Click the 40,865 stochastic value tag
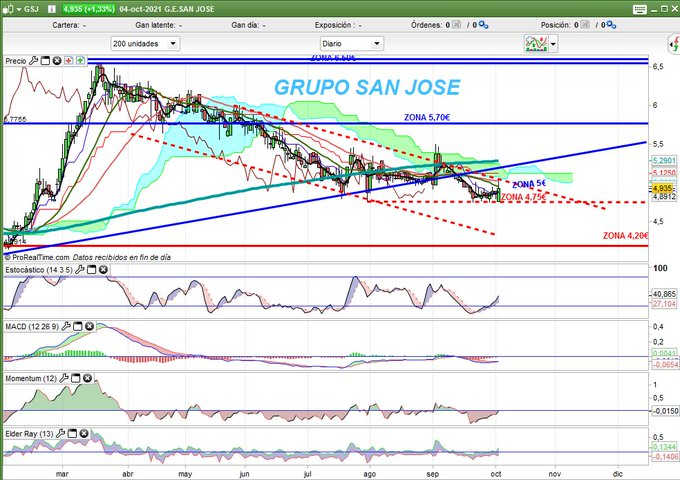 [664, 294]
